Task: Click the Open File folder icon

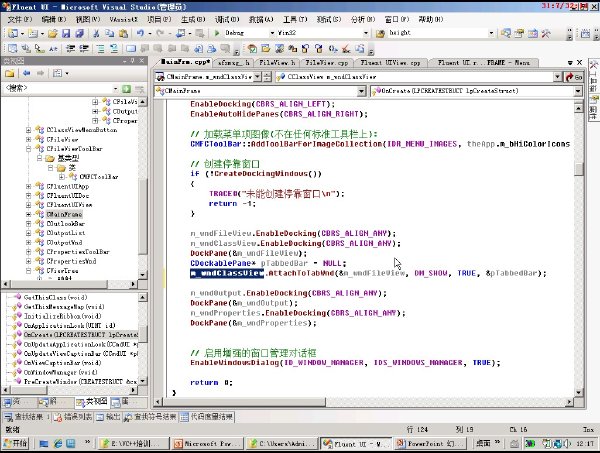Action: (x=52, y=33)
